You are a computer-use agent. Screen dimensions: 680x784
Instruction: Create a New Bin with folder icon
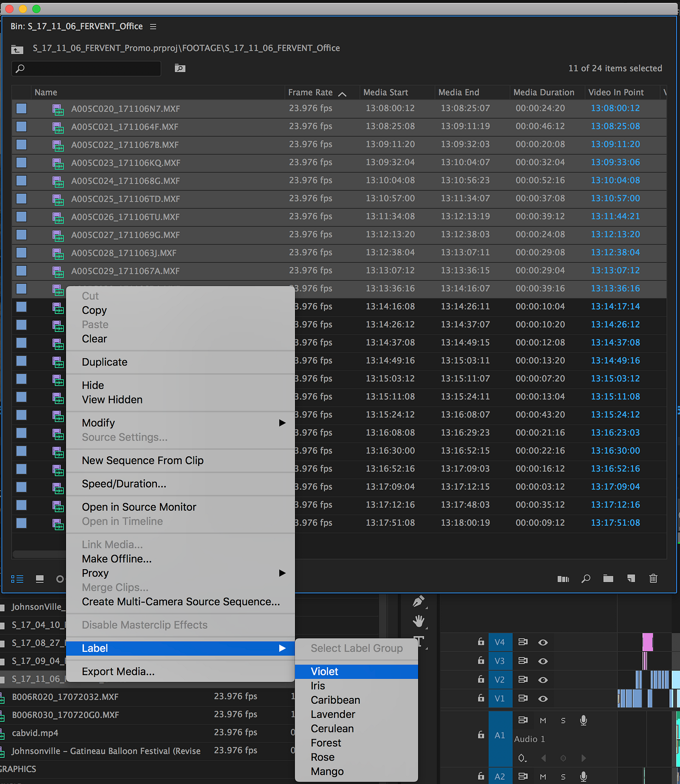pyautogui.click(x=608, y=578)
